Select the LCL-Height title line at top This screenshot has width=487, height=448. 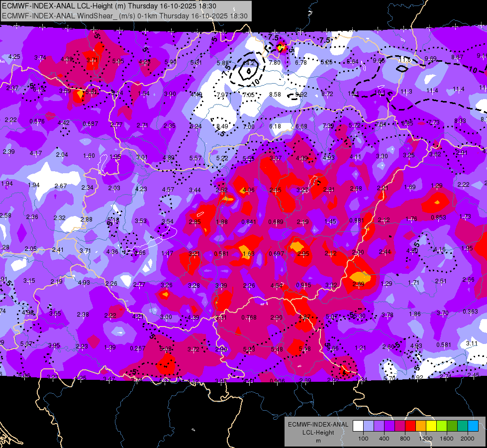[x=109, y=6]
